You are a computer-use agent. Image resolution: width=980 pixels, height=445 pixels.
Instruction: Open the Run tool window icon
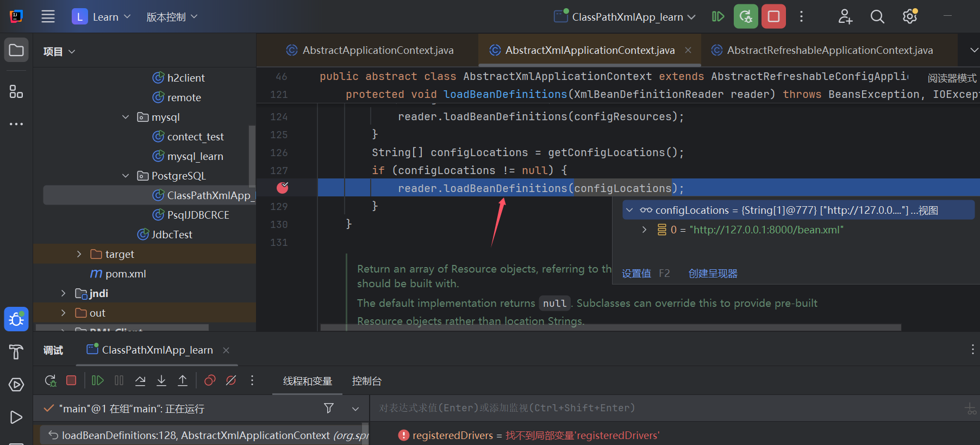[x=16, y=417]
